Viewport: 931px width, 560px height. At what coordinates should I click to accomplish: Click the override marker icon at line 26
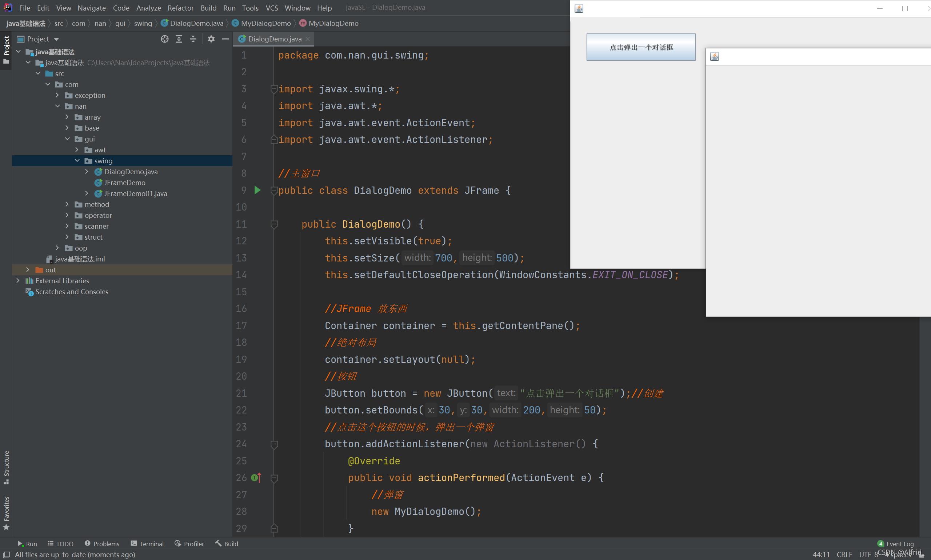tap(256, 478)
